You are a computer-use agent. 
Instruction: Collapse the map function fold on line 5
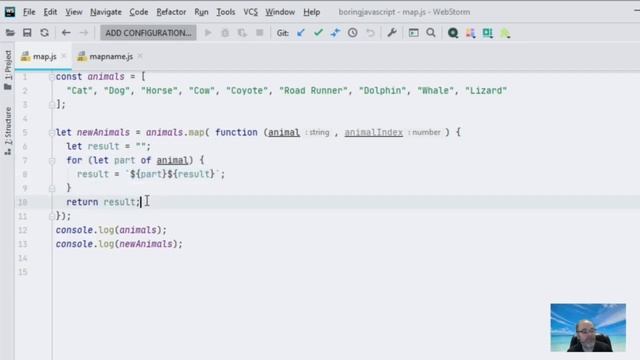[x=51, y=132]
